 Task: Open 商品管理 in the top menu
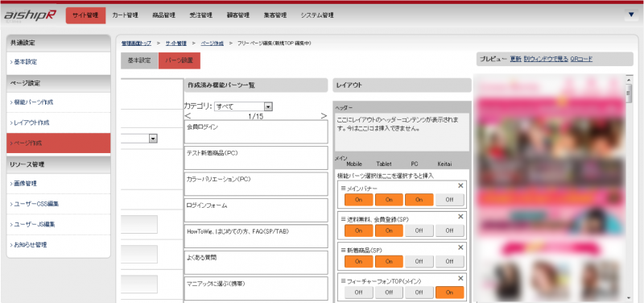pyautogui.click(x=163, y=15)
